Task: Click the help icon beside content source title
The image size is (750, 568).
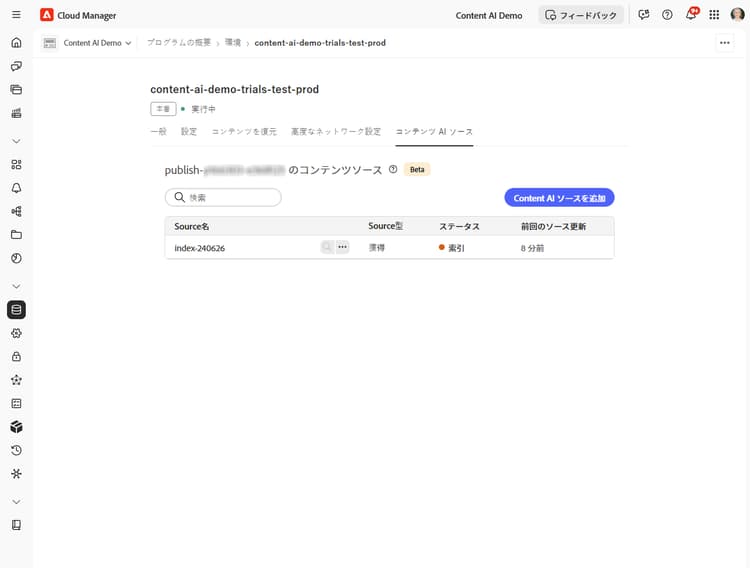Action: click(393, 169)
